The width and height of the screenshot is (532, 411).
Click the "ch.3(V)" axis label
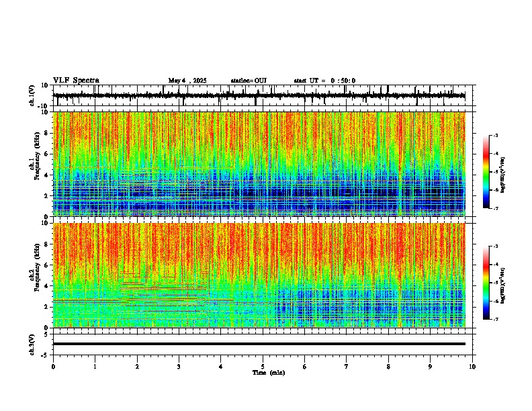[32, 345]
